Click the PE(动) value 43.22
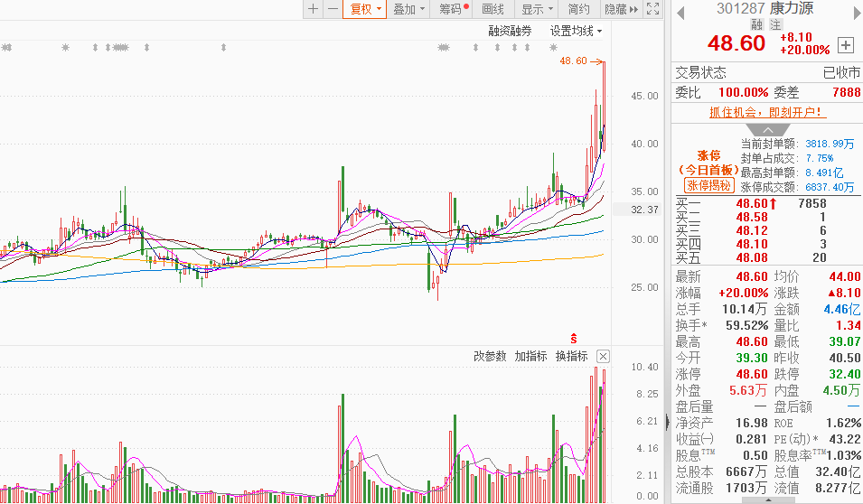This screenshot has height=504, width=863. [x=845, y=439]
